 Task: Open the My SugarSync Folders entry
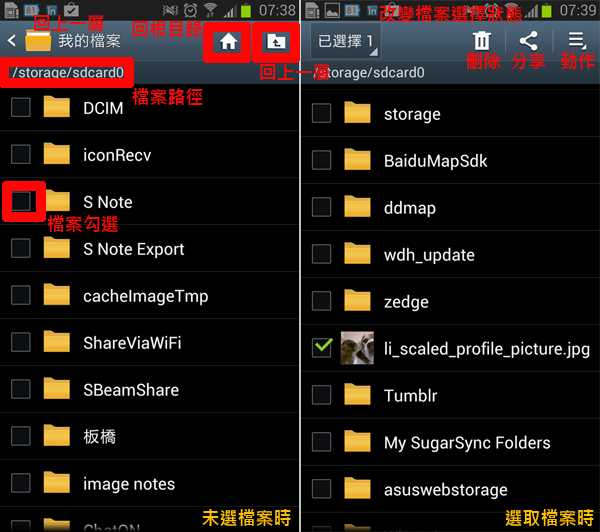450,442
